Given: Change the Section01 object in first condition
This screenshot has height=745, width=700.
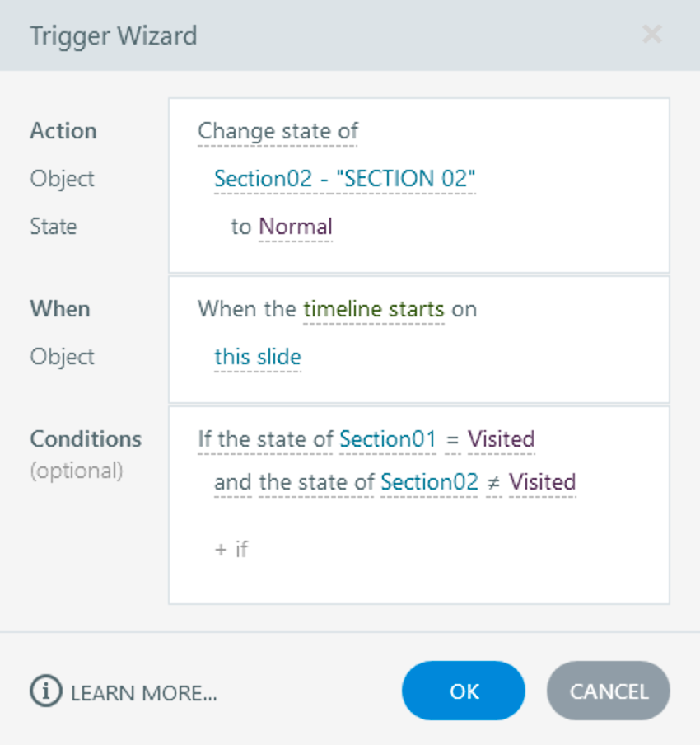Looking at the screenshot, I should (387, 440).
